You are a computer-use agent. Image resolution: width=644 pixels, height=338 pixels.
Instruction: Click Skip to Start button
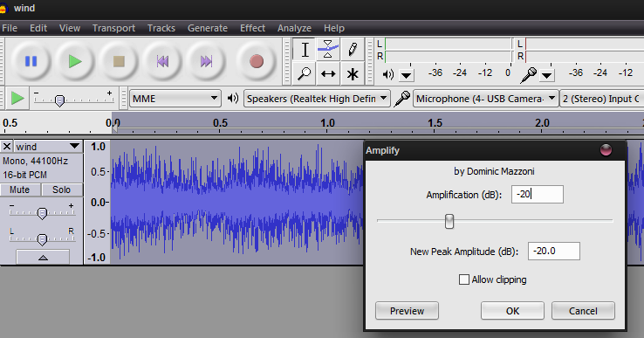(x=162, y=62)
